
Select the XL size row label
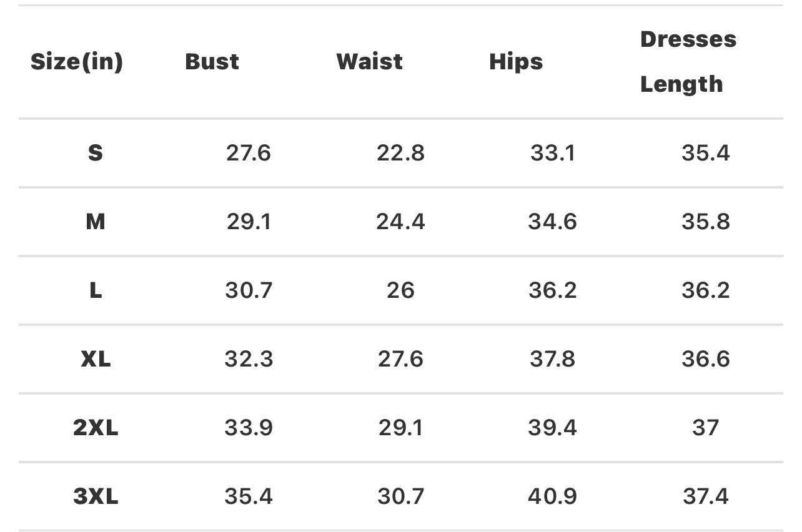96,359
